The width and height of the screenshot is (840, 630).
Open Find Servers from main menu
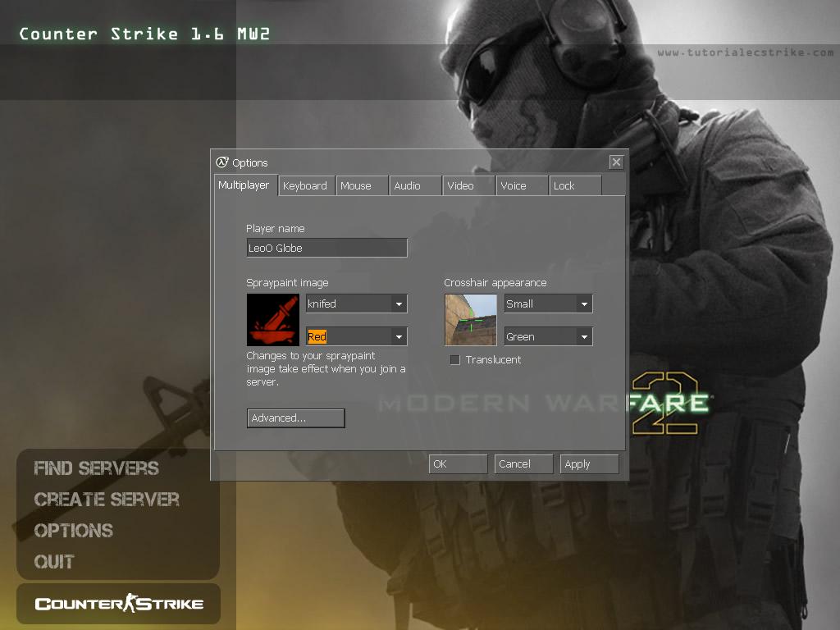coord(97,468)
